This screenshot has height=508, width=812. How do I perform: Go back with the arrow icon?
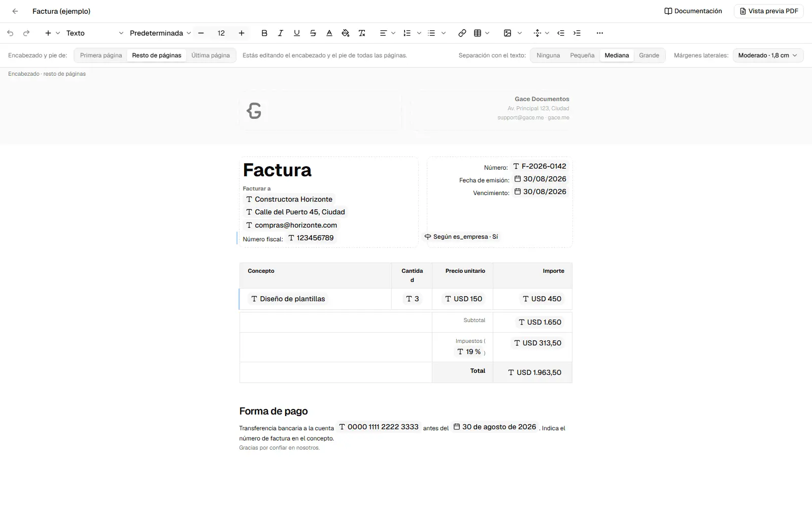(x=15, y=11)
